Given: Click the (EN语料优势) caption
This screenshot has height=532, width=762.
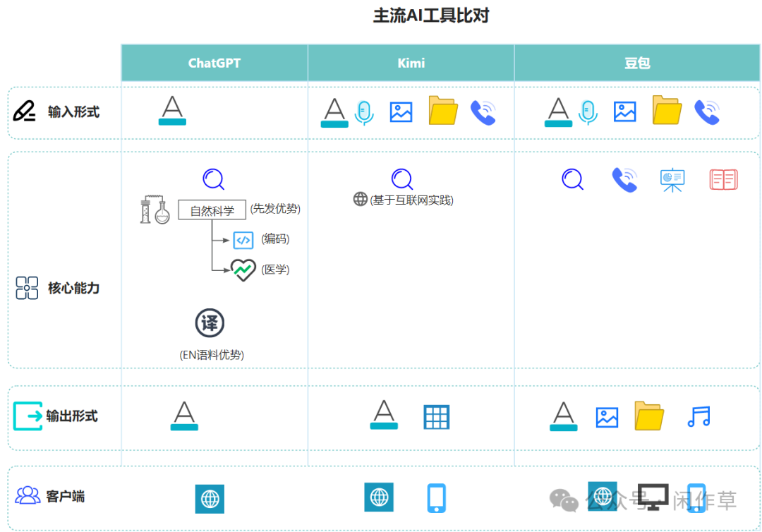Looking at the screenshot, I should 212,355.
